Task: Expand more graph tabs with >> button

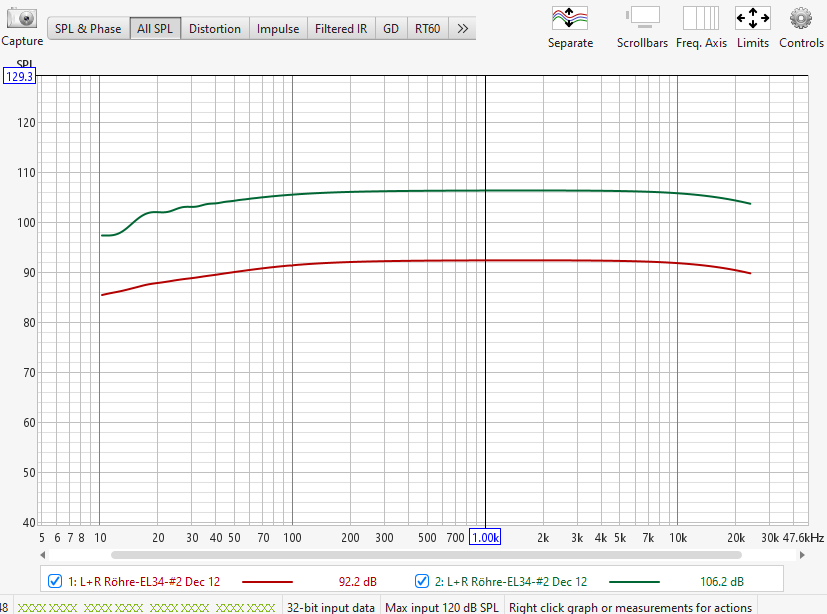Action: pyautogui.click(x=462, y=29)
